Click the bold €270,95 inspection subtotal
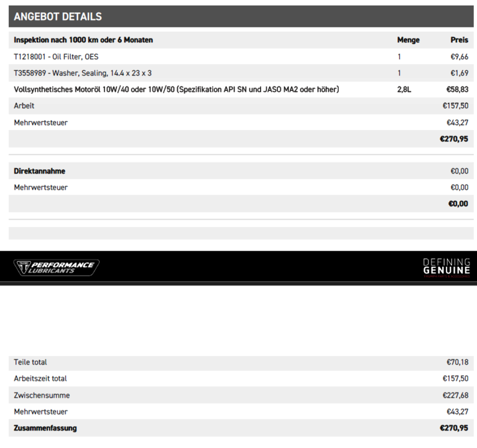The image size is (477, 448). (x=454, y=139)
